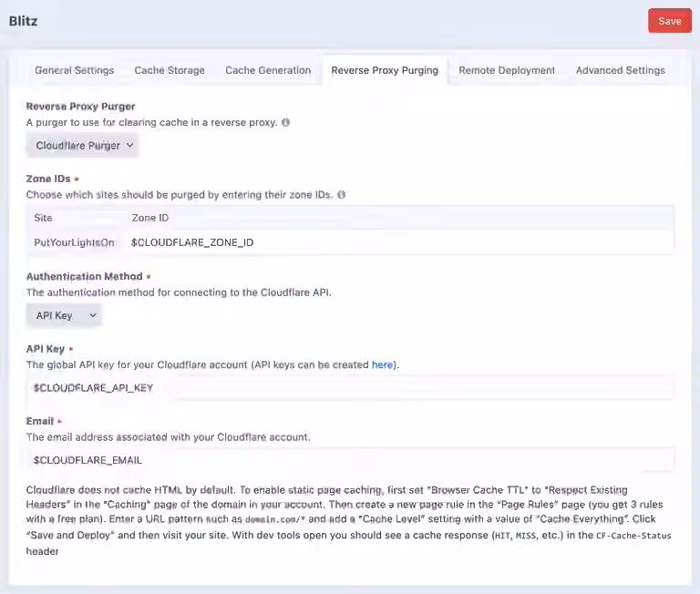Switch to the Advanced Settings tab
Viewport: 700px width, 594px height.
tap(621, 70)
